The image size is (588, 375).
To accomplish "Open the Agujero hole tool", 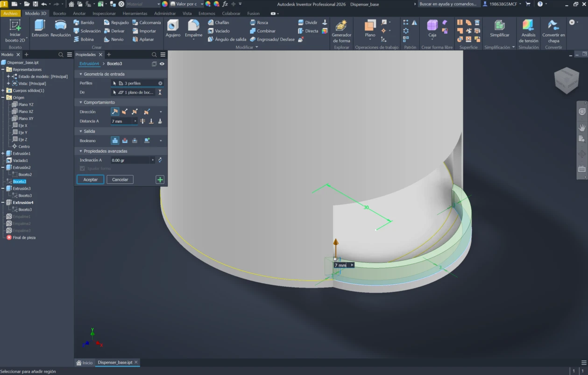I will [x=173, y=28].
